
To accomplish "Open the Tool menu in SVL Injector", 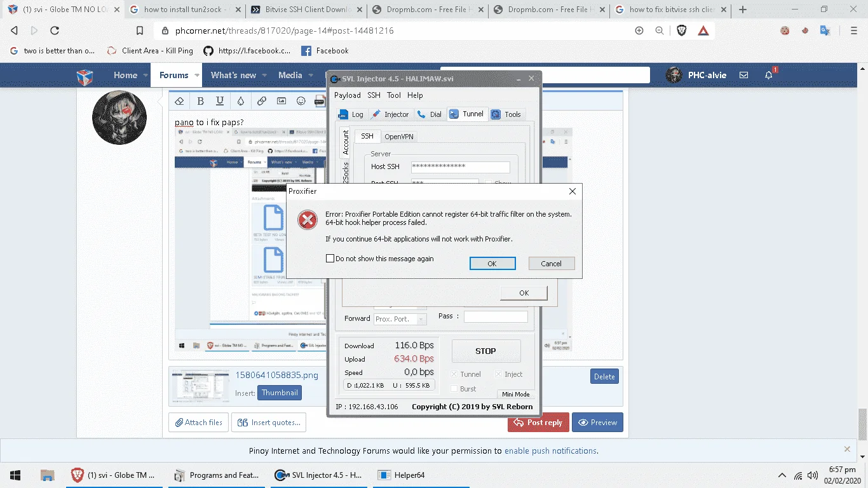I will point(394,95).
